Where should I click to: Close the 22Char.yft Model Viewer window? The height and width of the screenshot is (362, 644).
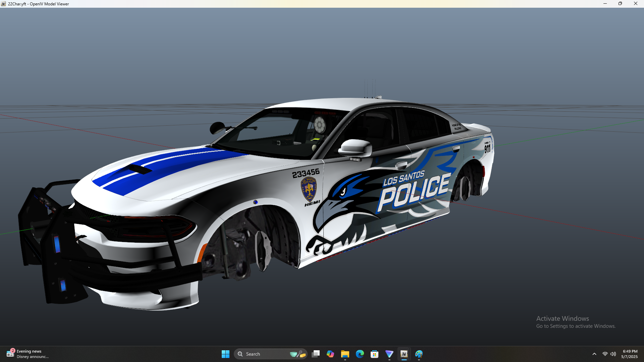point(636,4)
